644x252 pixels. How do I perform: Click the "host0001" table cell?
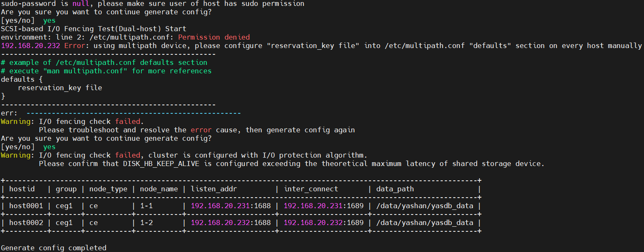click(26, 206)
